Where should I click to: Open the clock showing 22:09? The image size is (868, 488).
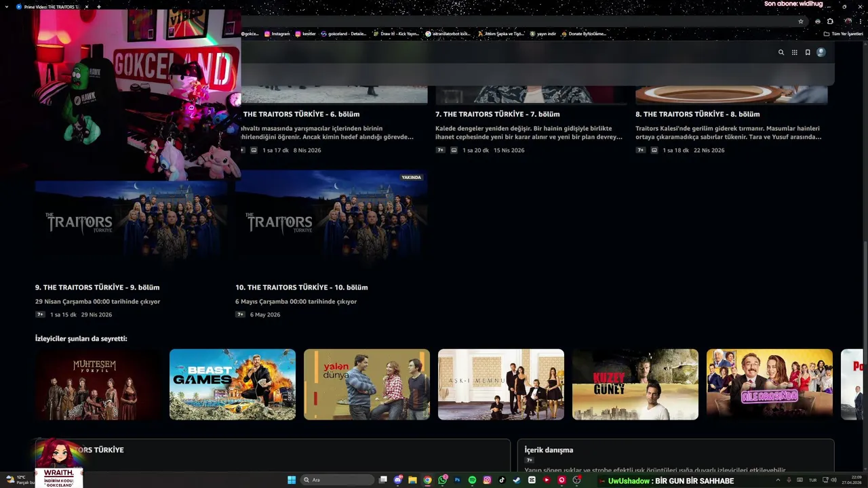point(851,480)
